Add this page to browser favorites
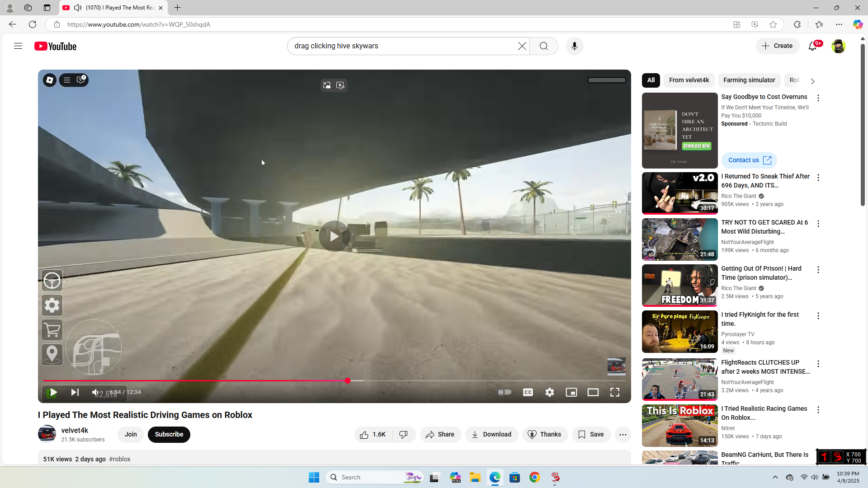This screenshot has height=488, width=868. [773, 24]
